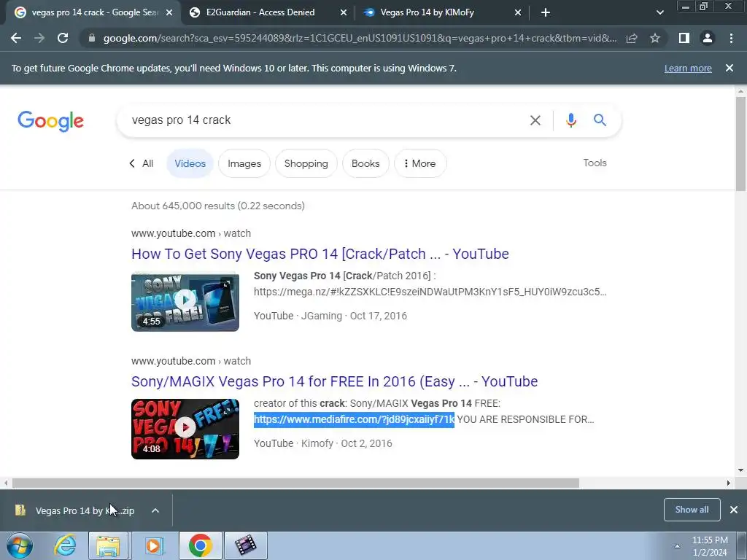The image size is (747, 560).
Task: Close the Vegas Pro 14 by KIMoFy tab
Action: click(518, 13)
